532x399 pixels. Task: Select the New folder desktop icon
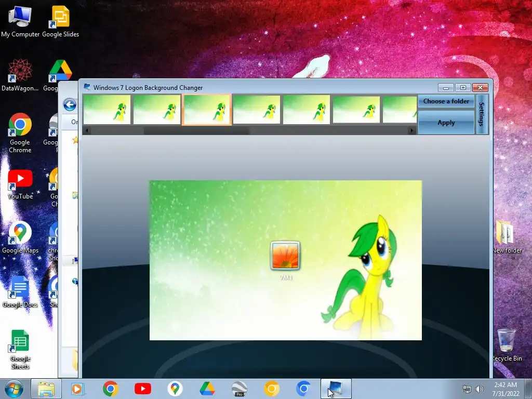(507, 237)
